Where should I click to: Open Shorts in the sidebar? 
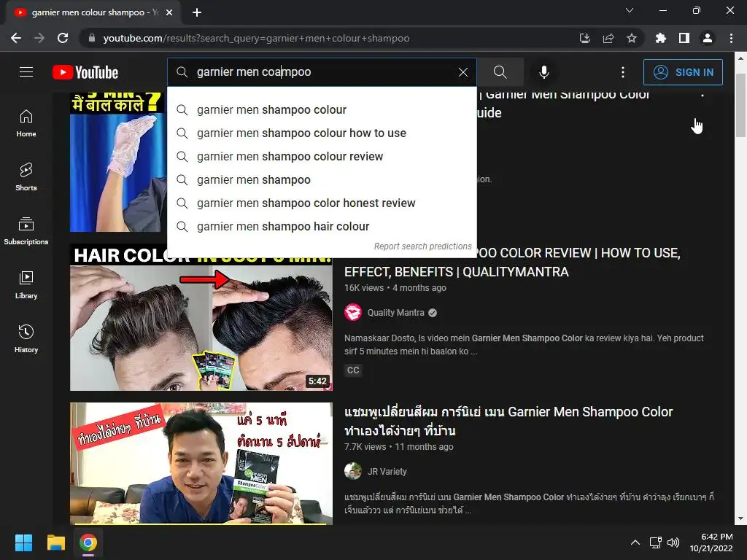26,177
